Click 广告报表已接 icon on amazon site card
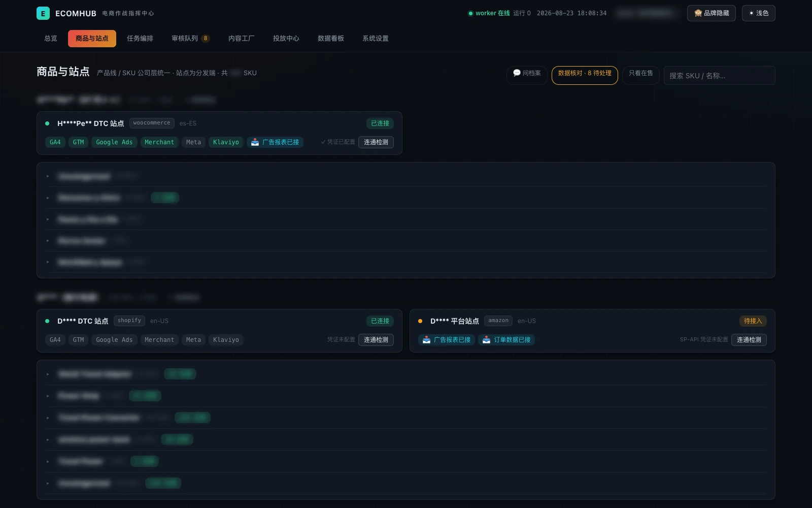Image resolution: width=812 pixels, height=508 pixels. [x=426, y=340]
